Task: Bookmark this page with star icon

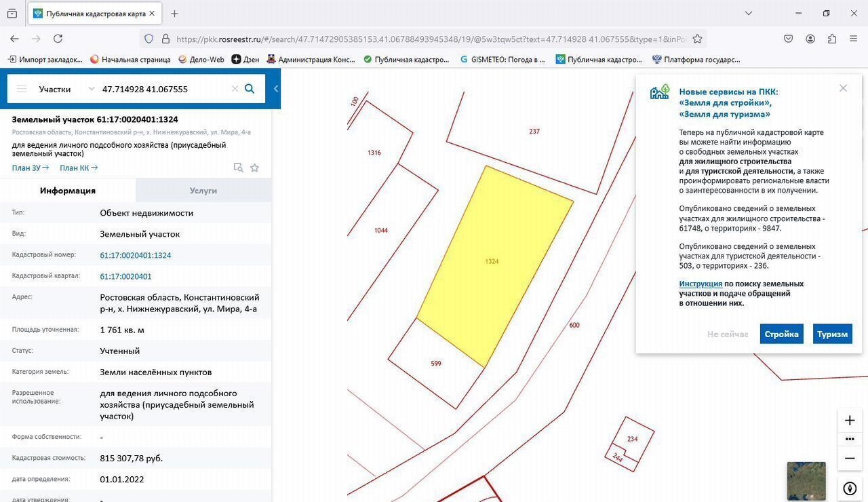Action: pyautogui.click(x=697, y=39)
